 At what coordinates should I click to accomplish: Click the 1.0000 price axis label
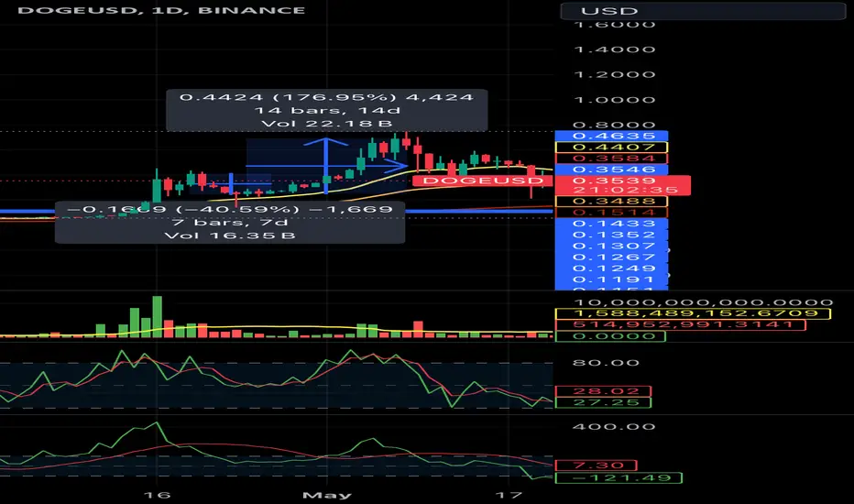pyautogui.click(x=614, y=100)
